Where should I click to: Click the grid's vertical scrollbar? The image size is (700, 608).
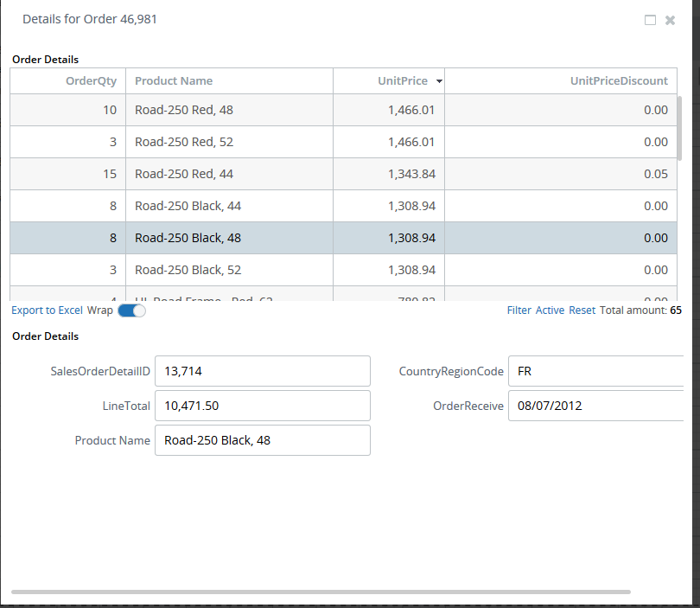pos(680,125)
